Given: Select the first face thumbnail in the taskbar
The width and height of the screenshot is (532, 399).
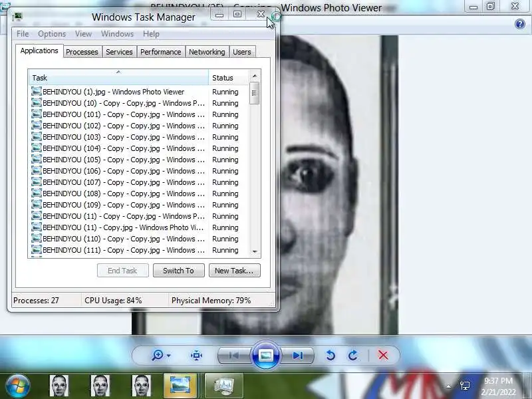Looking at the screenshot, I should pos(59,386).
